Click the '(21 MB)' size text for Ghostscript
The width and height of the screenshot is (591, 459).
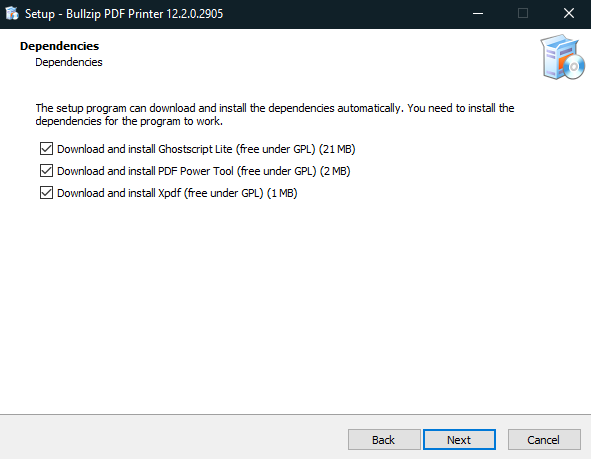pyautogui.click(x=337, y=149)
